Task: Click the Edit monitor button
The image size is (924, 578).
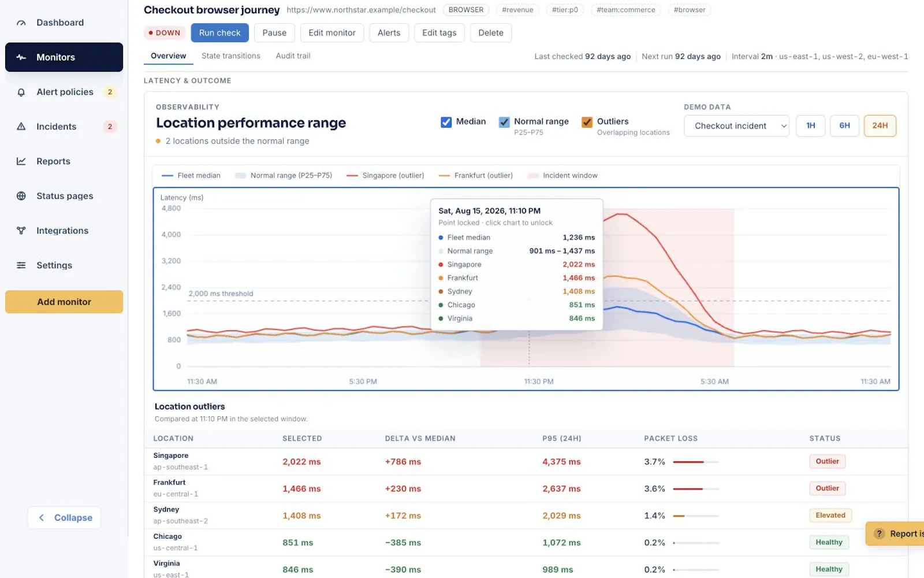Action: tap(332, 33)
